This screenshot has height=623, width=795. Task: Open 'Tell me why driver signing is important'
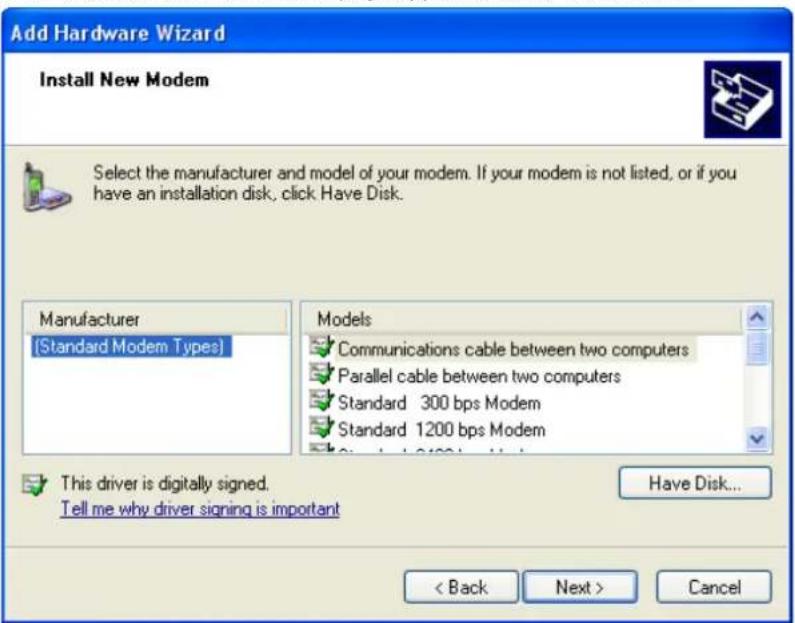point(200,508)
